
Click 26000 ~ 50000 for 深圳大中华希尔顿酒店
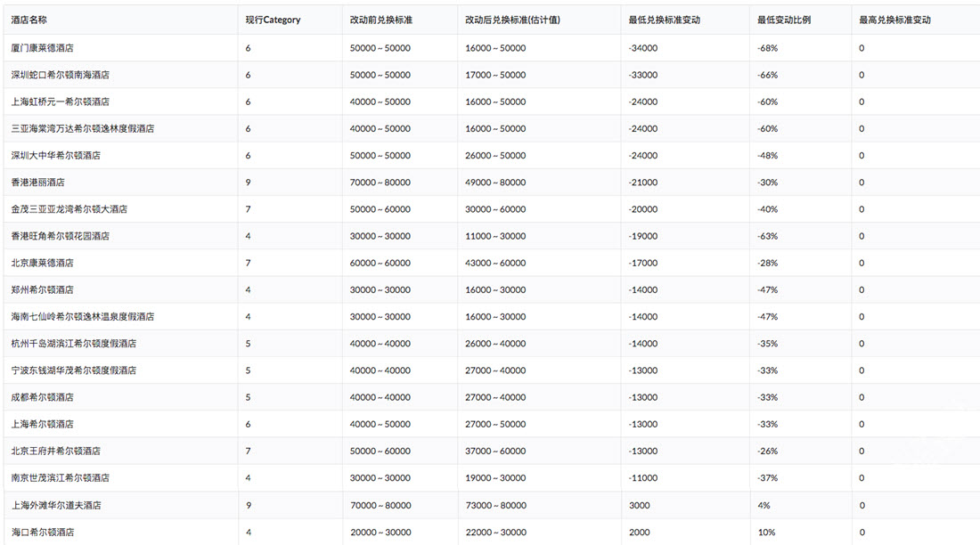coord(495,155)
